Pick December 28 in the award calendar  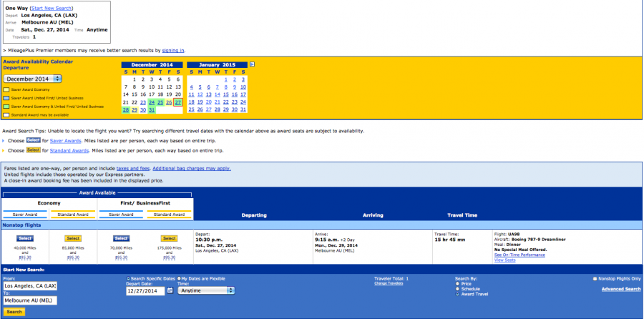tap(126, 109)
